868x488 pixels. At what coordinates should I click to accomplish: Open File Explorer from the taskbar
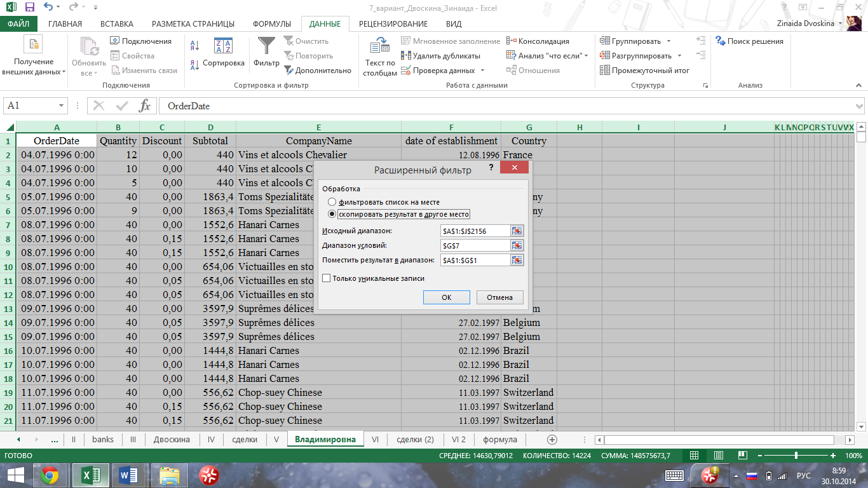click(170, 475)
